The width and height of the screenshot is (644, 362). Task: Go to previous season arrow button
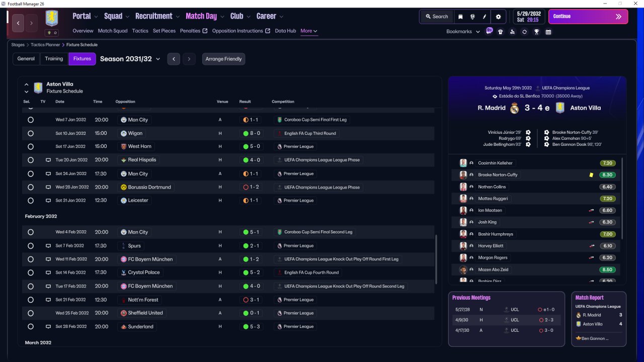pos(174,59)
